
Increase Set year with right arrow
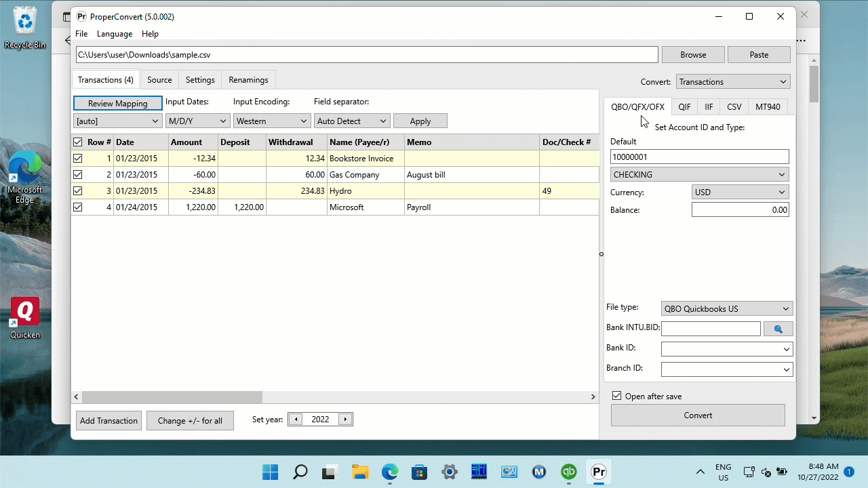tap(345, 420)
